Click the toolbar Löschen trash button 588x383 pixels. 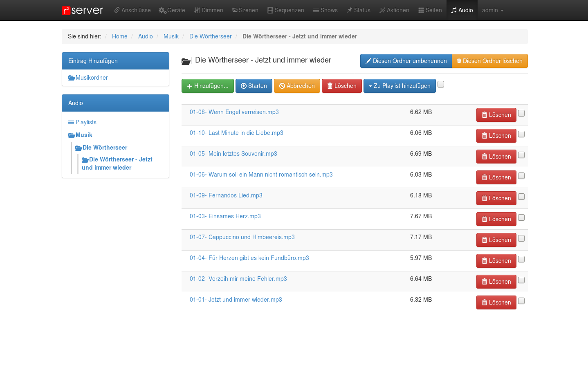pyautogui.click(x=341, y=86)
